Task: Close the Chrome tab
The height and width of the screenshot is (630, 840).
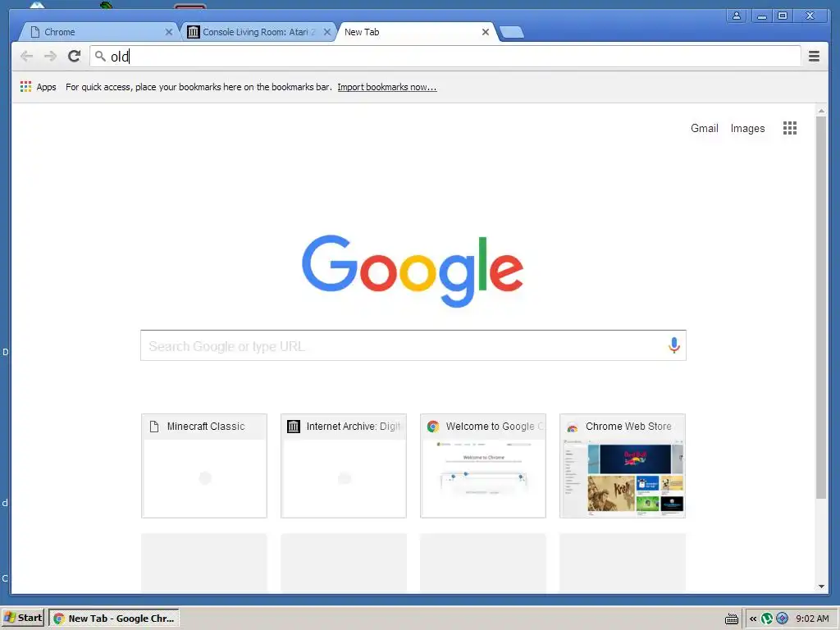Action: click(x=169, y=32)
